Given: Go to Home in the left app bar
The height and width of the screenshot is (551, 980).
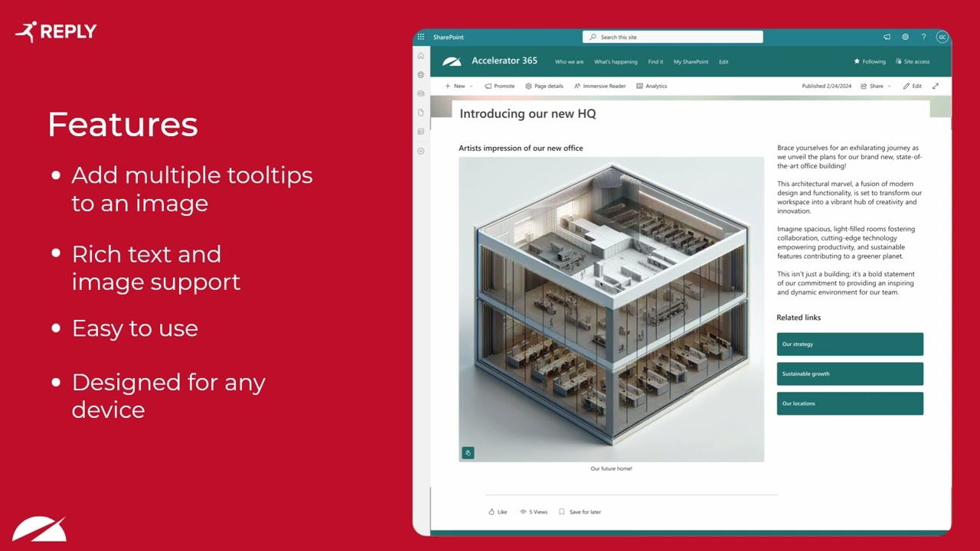Looking at the screenshot, I should [x=420, y=56].
